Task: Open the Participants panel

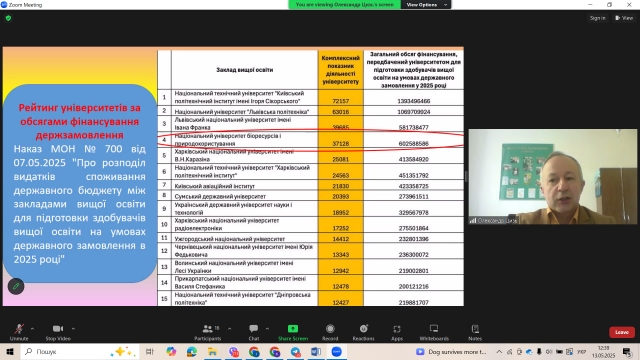Action: (x=207, y=329)
